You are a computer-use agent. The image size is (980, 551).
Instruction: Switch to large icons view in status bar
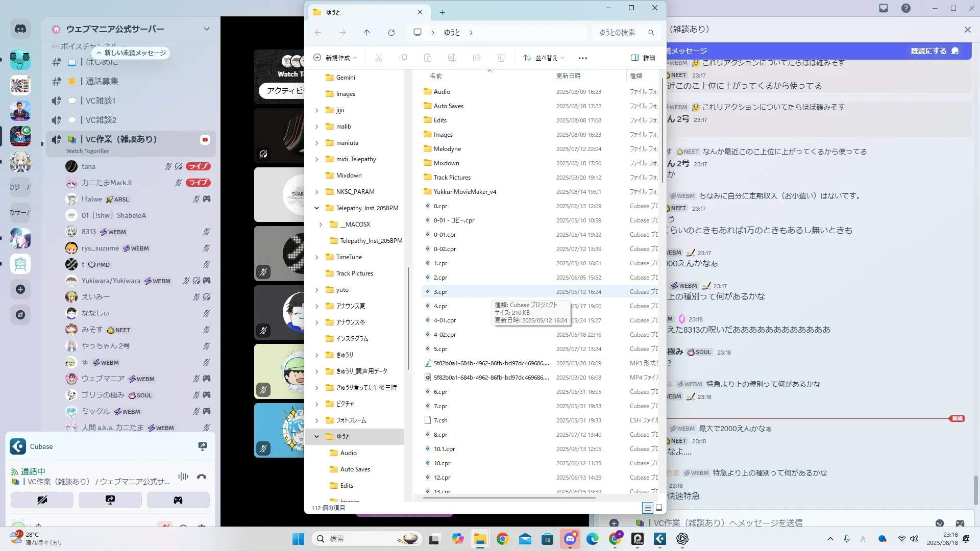click(x=659, y=508)
